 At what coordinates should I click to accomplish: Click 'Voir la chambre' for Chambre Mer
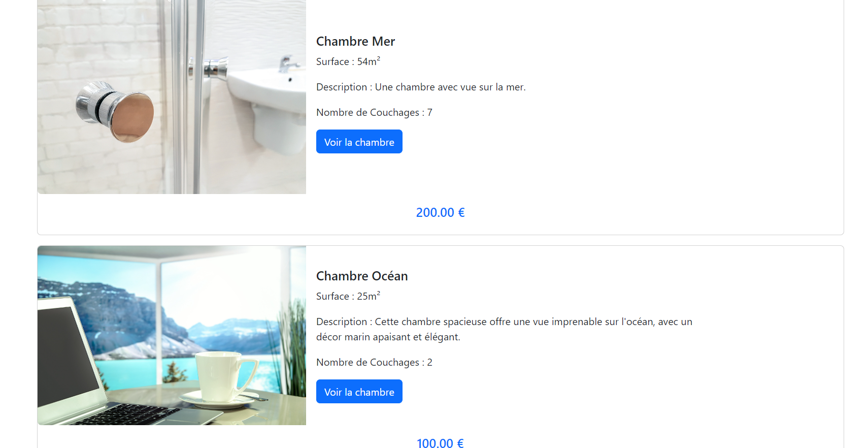359,142
